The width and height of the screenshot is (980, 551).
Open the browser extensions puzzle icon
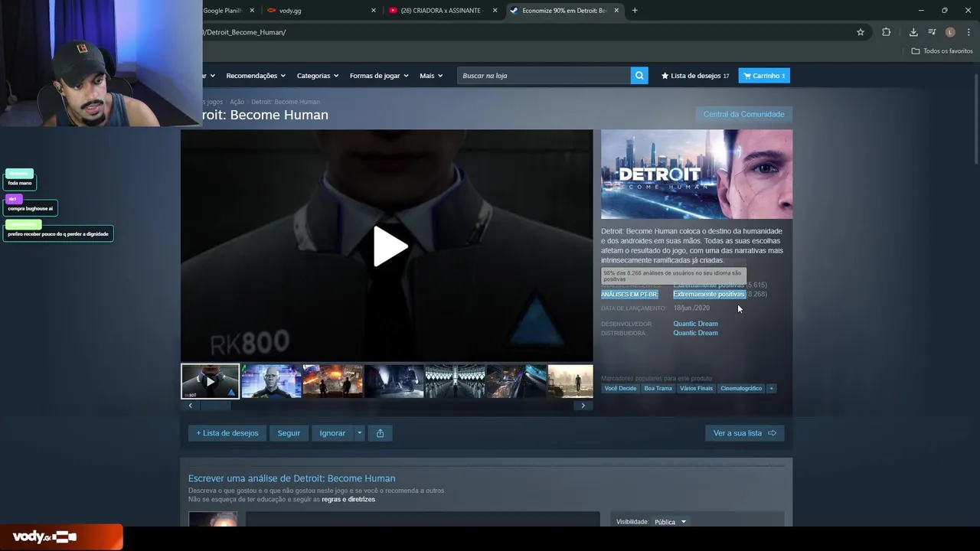coord(887,32)
